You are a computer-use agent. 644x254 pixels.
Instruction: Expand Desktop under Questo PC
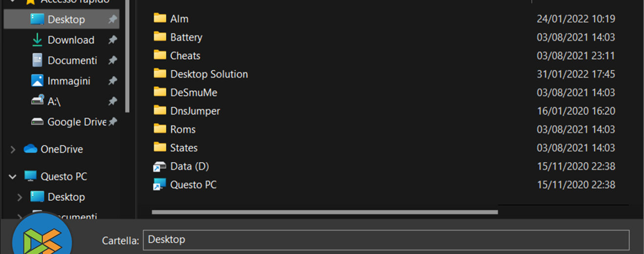point(20,197)
